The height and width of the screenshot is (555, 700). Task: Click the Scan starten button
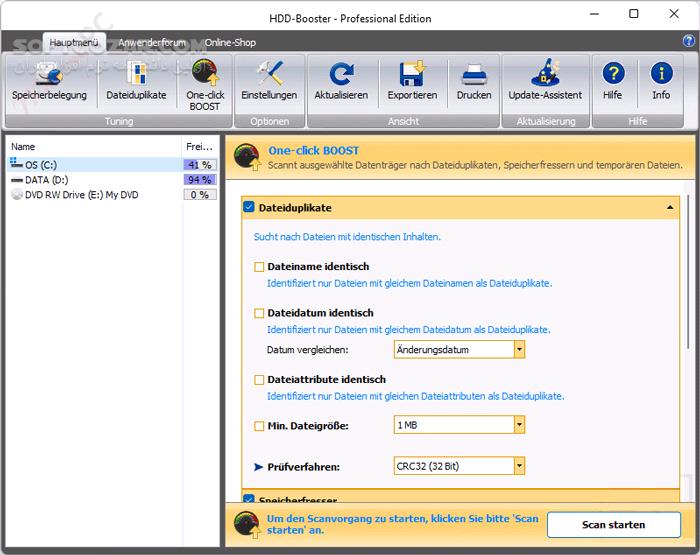point(613,525)
